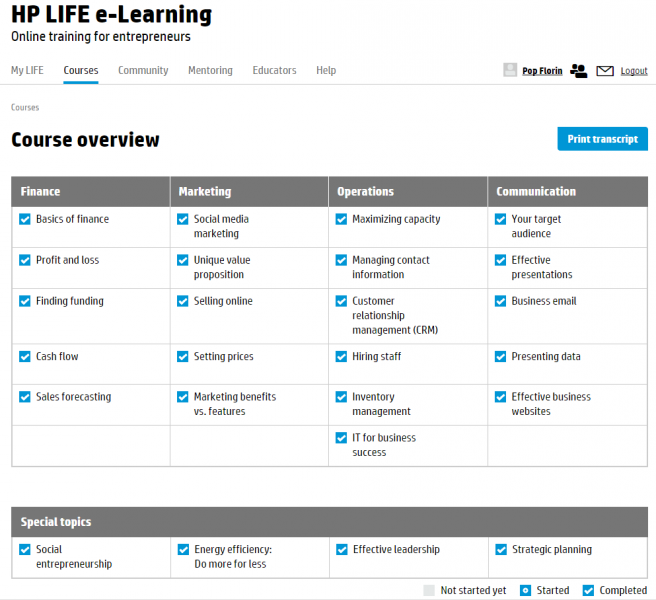Open the Effective leadership course
The image size is (656, 600).
tap(396, 549)
